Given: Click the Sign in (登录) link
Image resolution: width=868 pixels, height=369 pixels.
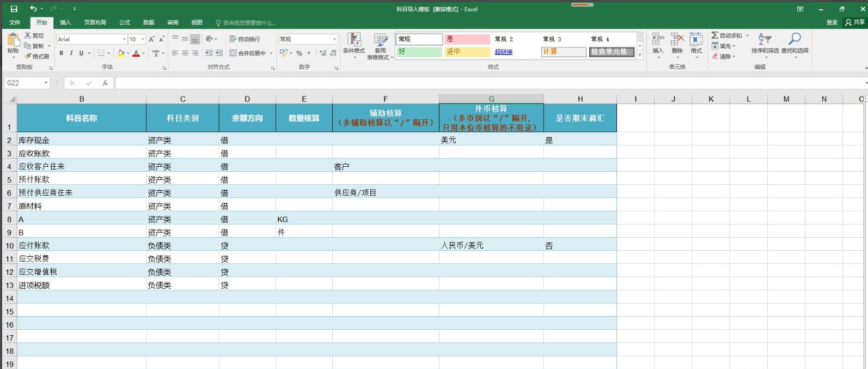Looking at the screenshot, I should 832,22.
